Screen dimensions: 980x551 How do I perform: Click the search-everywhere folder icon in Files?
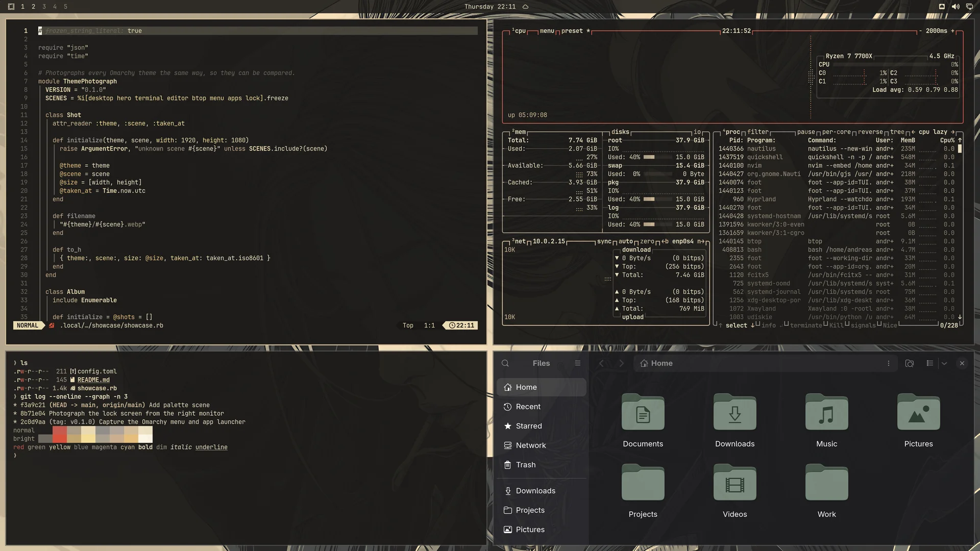[x=910, y=363]
